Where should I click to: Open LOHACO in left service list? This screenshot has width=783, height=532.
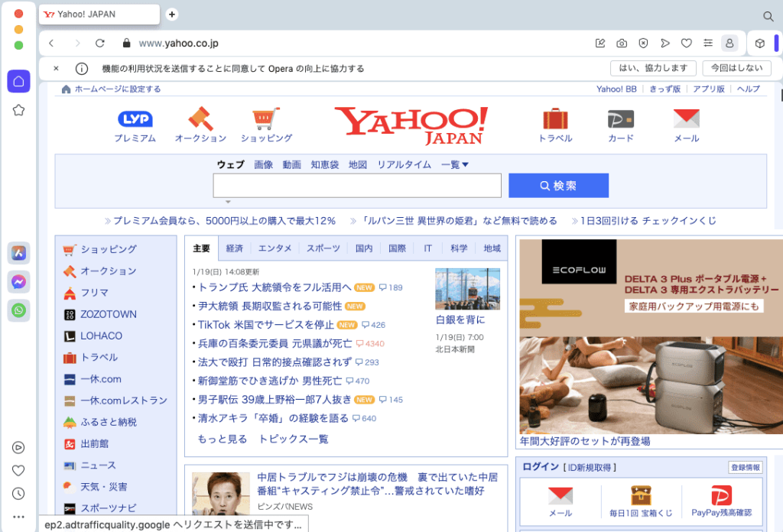pyautogui.click(x=102, y=336)
